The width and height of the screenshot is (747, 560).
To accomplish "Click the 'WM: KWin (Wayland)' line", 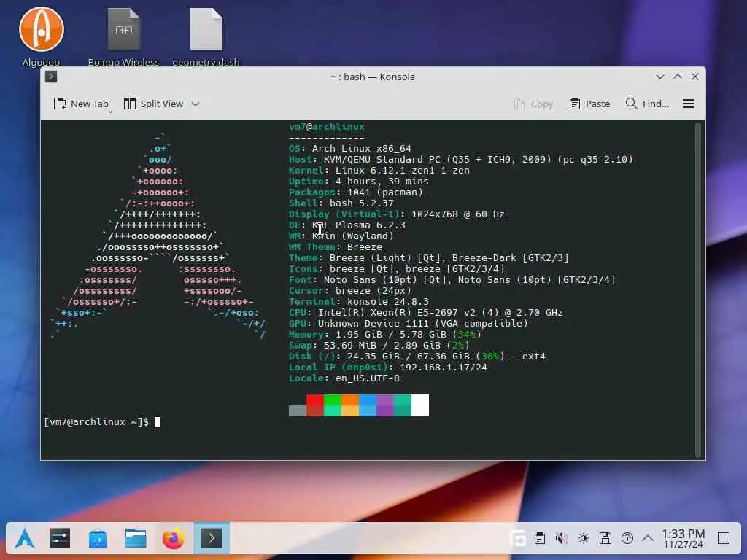I will (341, 236).
